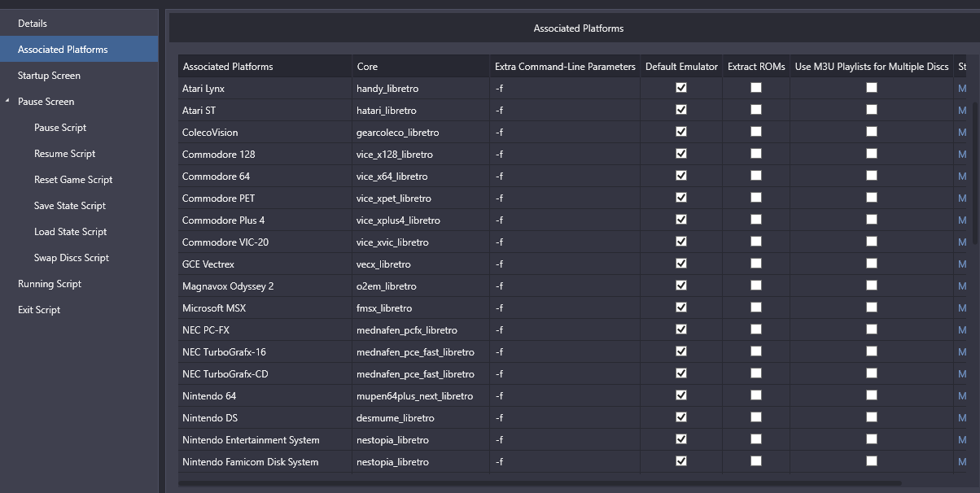The image size is (980, 493).
Task: Edit the gearcoleco_libretro core cell
Action: click(x=421, y=132)
